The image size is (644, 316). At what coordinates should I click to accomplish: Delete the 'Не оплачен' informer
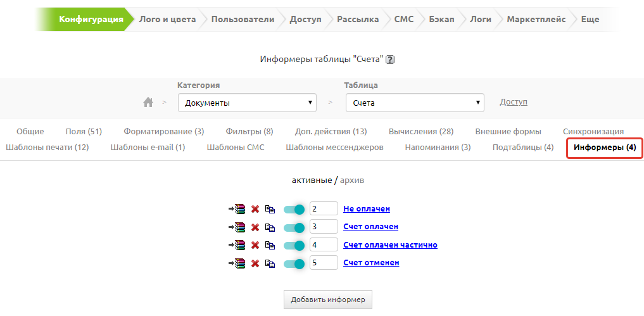coord(255,209)
